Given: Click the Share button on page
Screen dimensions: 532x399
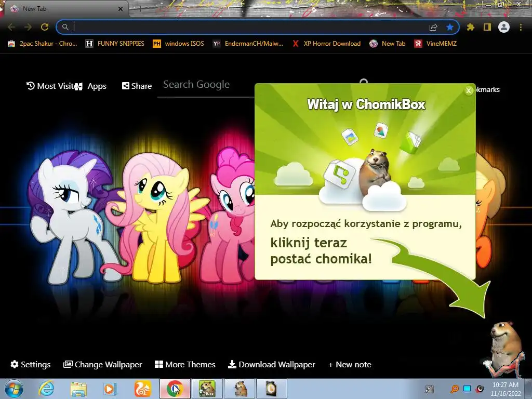Looking at the screenshot, I should (x=137, y=86).
